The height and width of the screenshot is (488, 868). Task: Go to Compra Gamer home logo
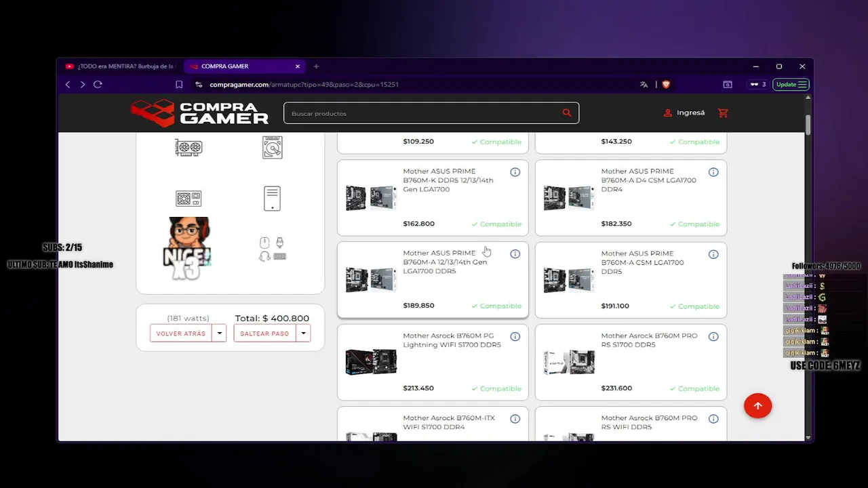[x=199, y=113]
